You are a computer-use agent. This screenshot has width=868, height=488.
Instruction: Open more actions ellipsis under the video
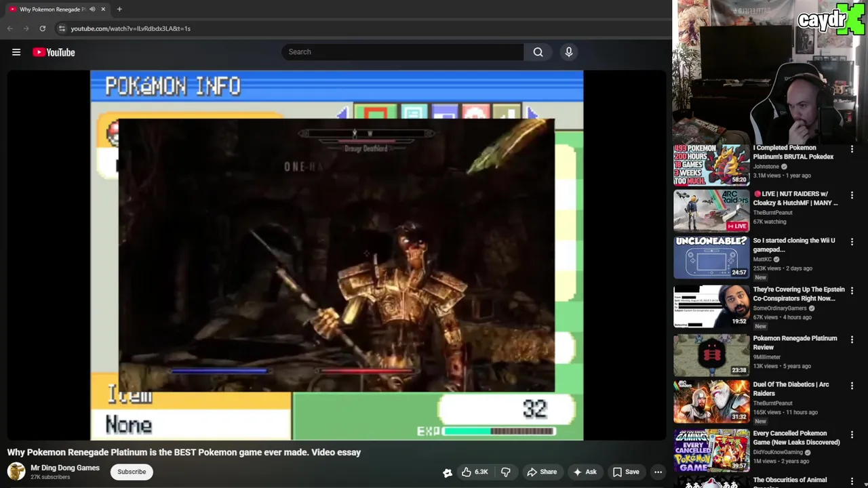[x=658, y=472]
